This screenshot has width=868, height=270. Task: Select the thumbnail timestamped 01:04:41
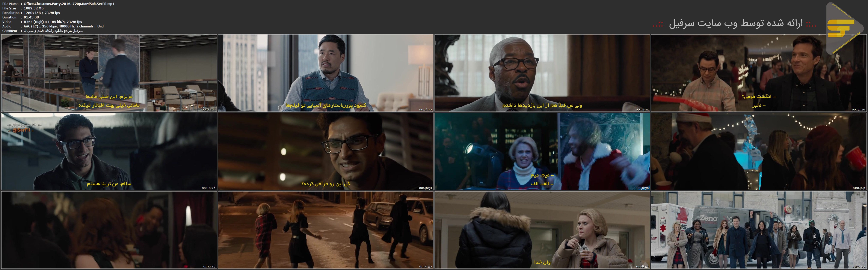758,151
